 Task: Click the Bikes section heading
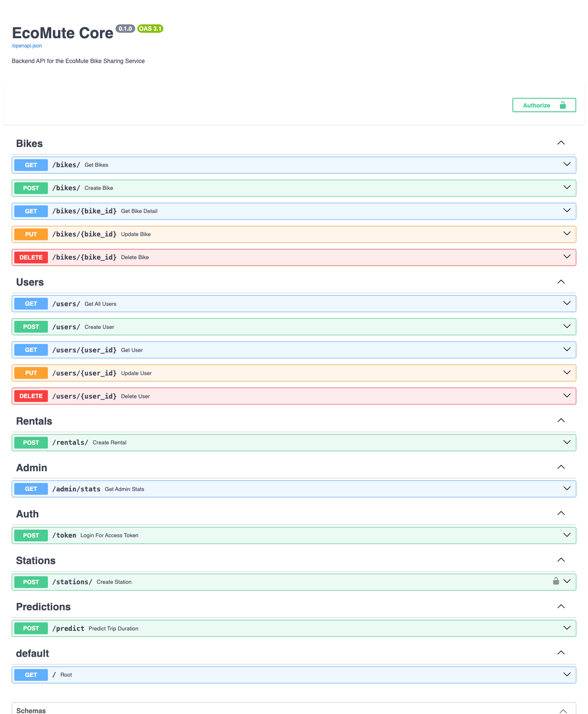(x=29, y=144)
